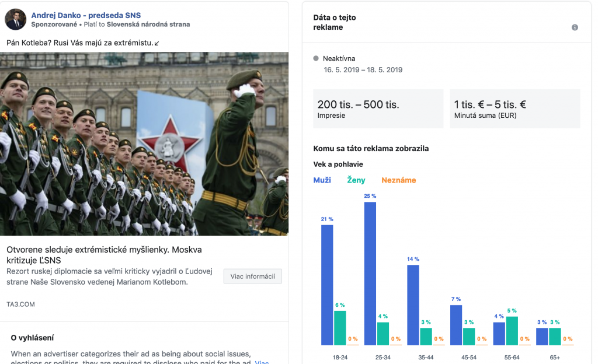Click the Sponzorované label
Viewport: 598px width, 364px height.
click(54, 24)
